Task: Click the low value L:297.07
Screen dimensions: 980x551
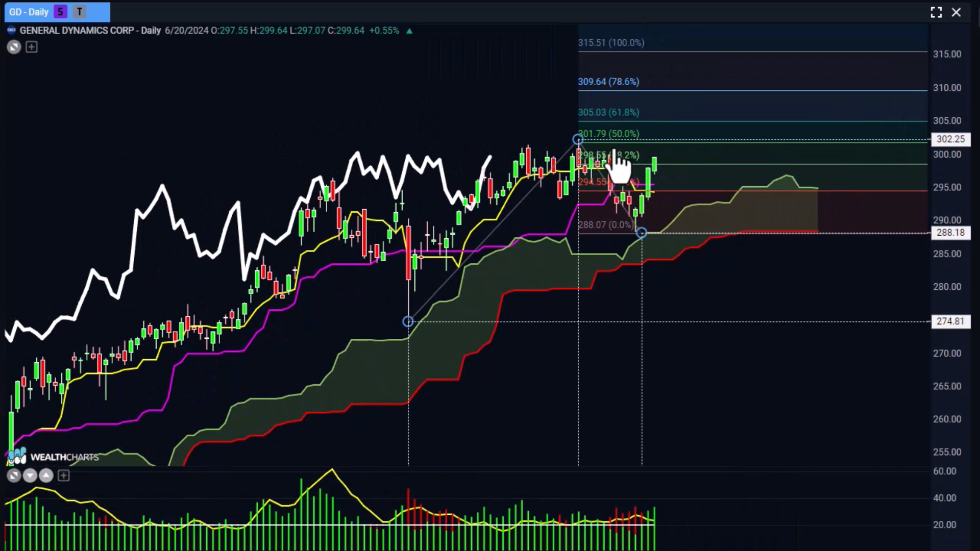Action: click(x=307, y=31)
